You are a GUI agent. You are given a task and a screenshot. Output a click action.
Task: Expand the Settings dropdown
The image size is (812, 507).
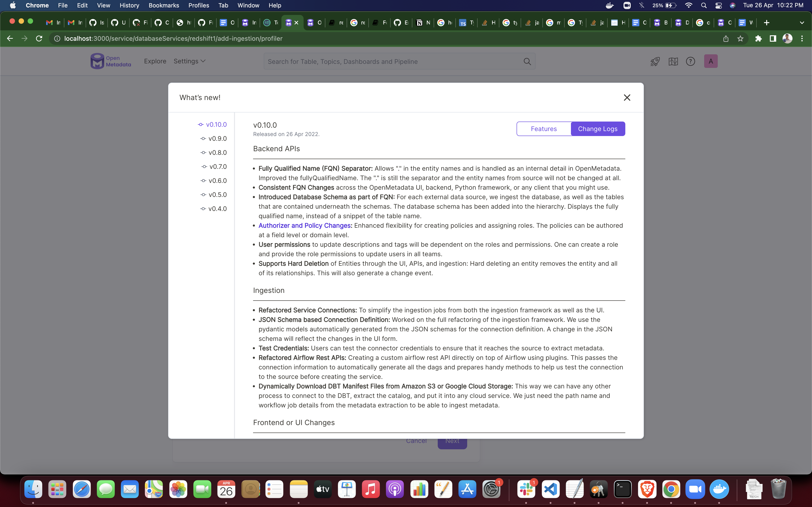click(x=189, y=61)
